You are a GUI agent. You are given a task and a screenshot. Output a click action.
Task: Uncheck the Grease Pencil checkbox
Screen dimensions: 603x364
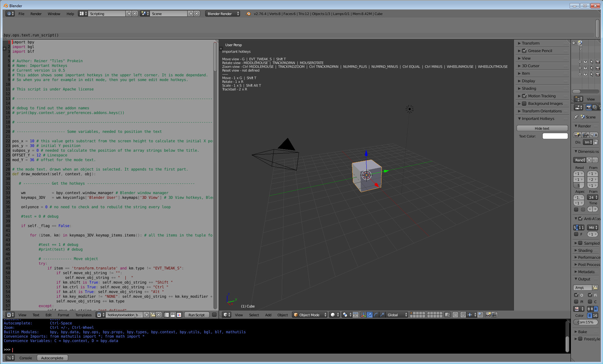(524, 51)
